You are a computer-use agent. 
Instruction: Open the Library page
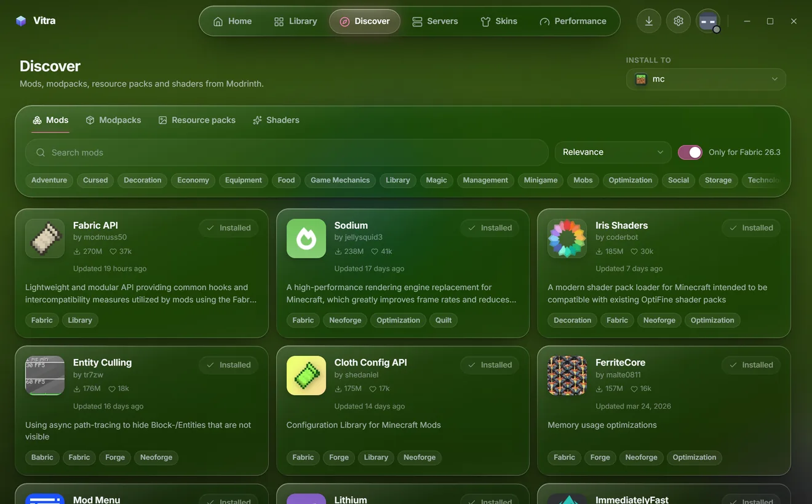point(296,21)
